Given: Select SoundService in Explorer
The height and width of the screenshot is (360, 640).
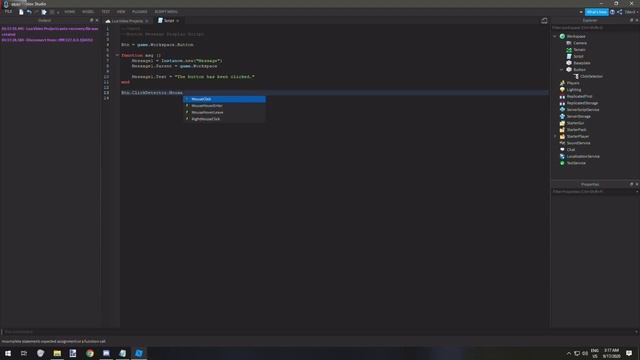Looking at the screenshot, I should [578, 143].
